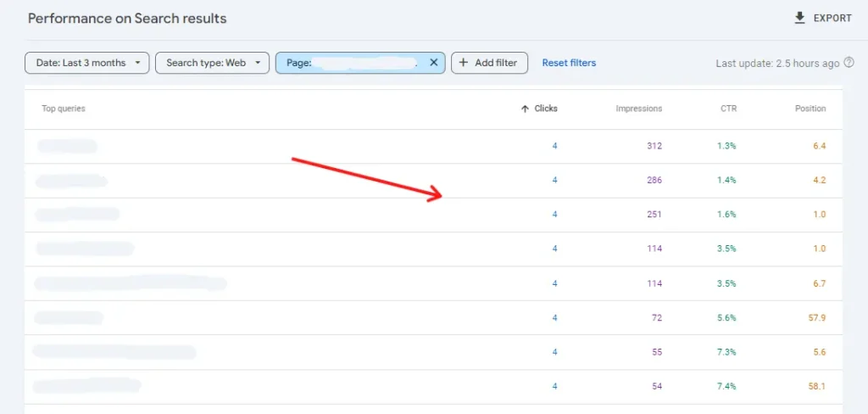
Task: Sort by the Position column header
Action: 810,109
